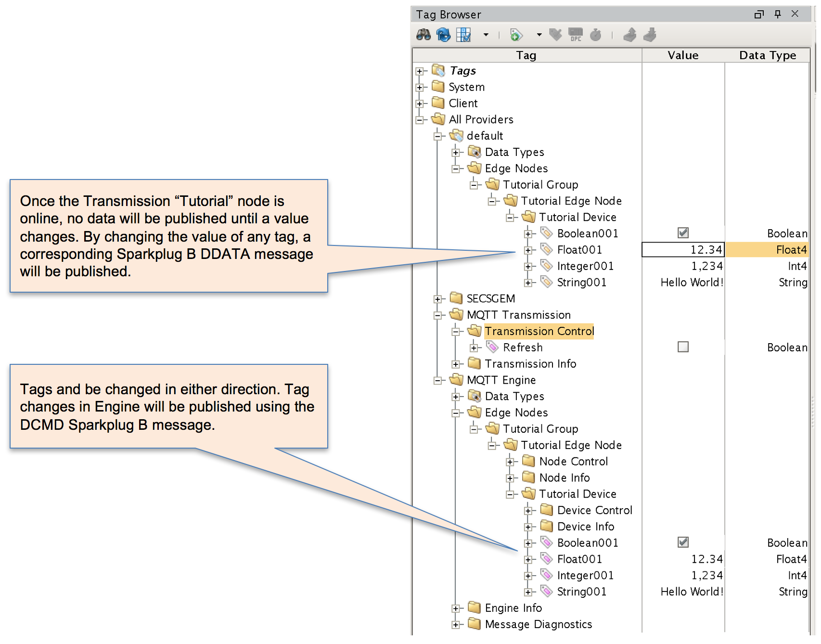This screenshot has width=821, height=644.
Task: Select the Device Info folder
Action: point(586,527)
